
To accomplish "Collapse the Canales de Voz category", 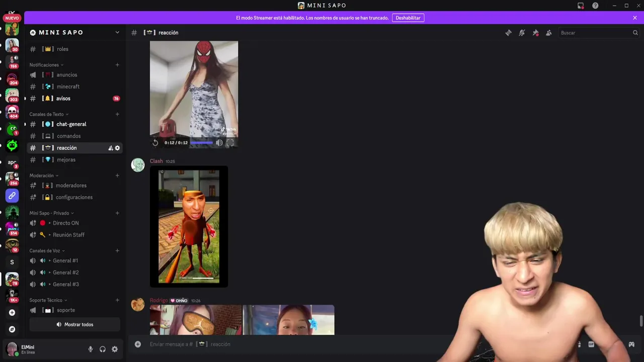I will (47, 250).
